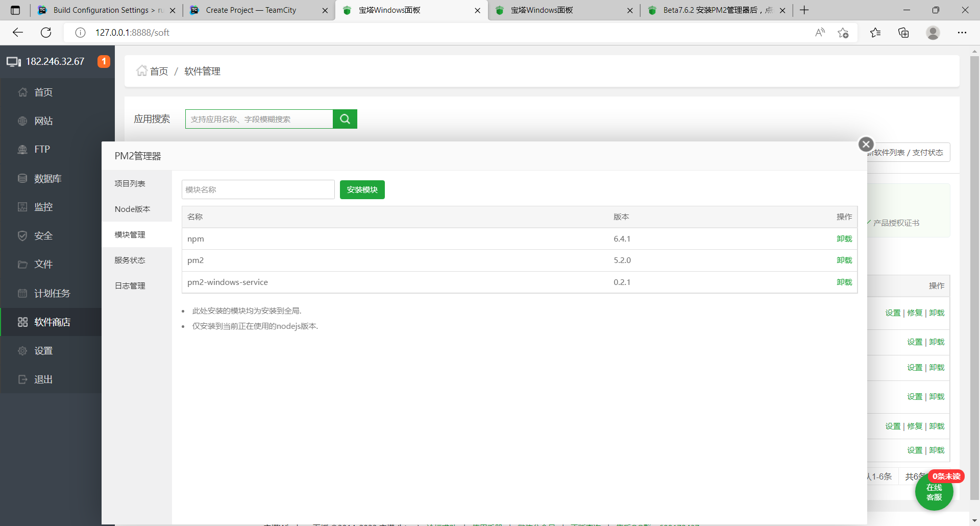The height and width of the screenshot is (526, 980).
Task: Open browser settings and more menu
Action: [962, 33]
